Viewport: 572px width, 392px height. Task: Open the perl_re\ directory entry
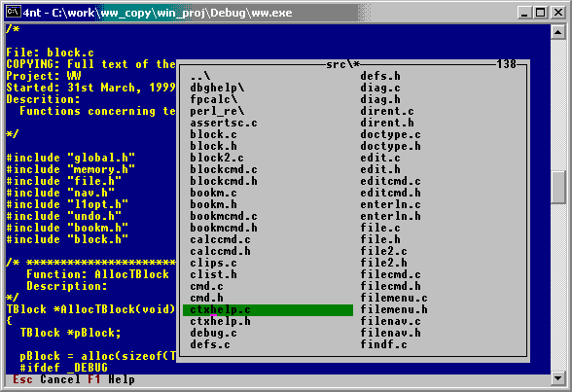[218, 111]
